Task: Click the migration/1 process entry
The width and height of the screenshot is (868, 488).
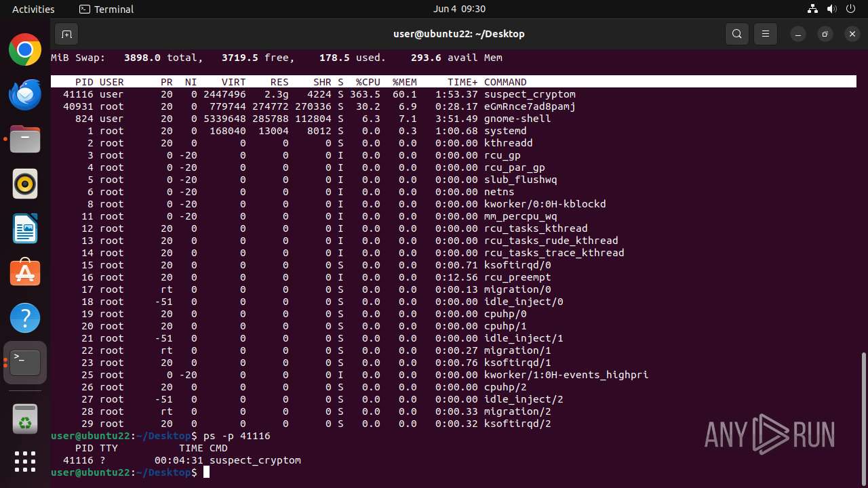Action: pyautogui.click(x=517, y=350)
